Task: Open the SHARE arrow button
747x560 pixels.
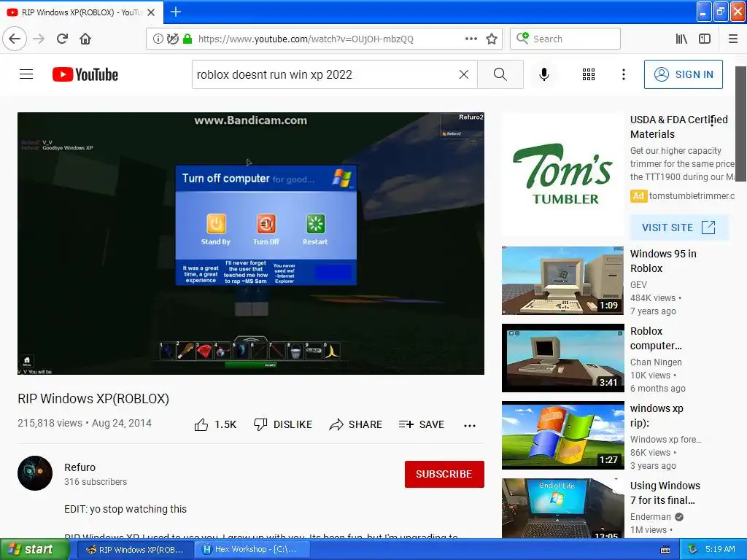Action: click(x=355, y=424)
